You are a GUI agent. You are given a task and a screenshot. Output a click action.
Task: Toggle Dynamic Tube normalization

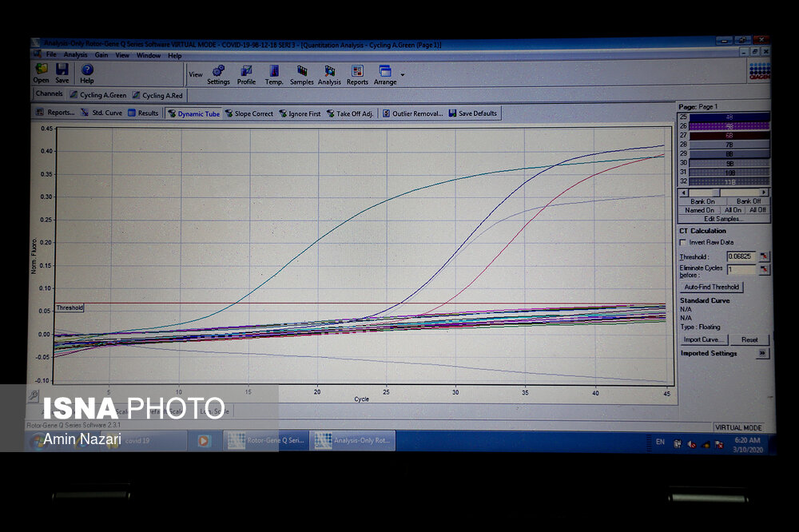193,113
